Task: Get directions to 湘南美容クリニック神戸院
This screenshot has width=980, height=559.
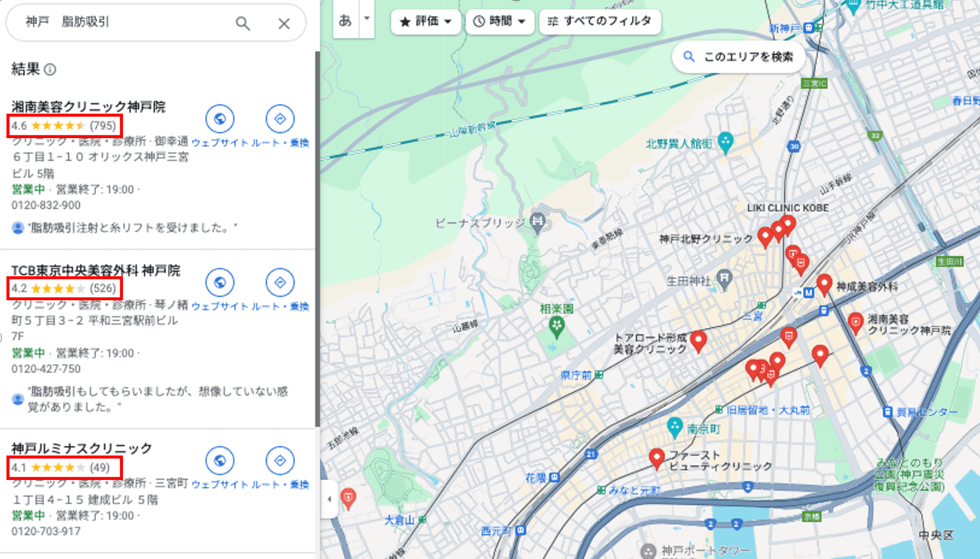Action: click(280, 119)
